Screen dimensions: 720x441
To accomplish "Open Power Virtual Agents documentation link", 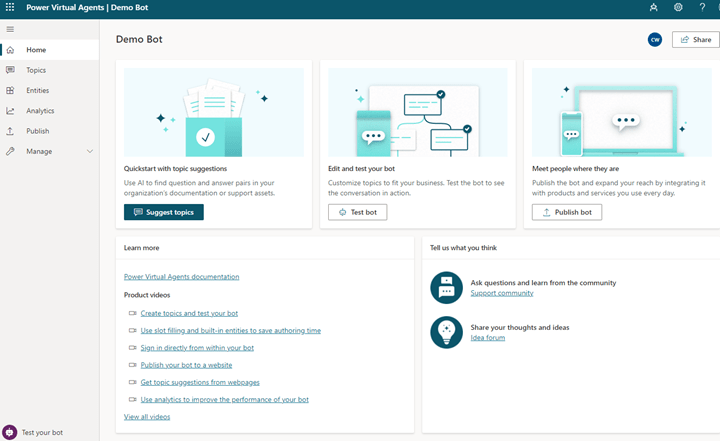I will point(181,277).
